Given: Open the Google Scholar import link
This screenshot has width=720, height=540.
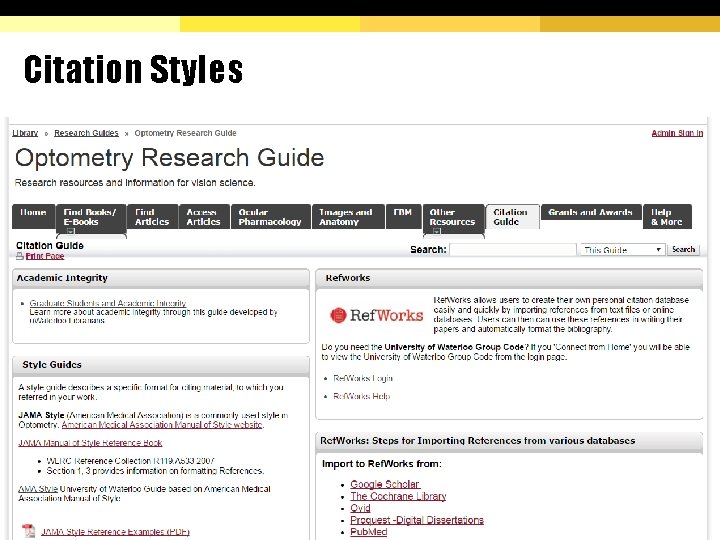Looking at the screenshot, I should (385, 484).
